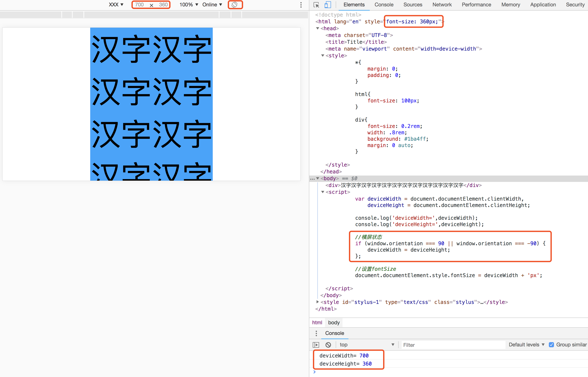Toggle the device toolbar icon
The image size is (588, 377).
click(x=328, y=5)
